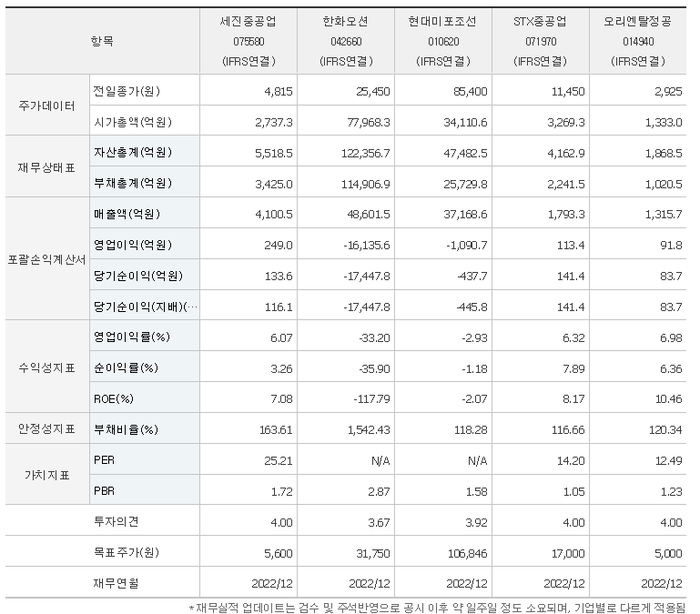This screenshot has height=614, width=700.
Task: Select the 재무상태표 category cell
Action: pyautogui.click(x=47, y=166)
